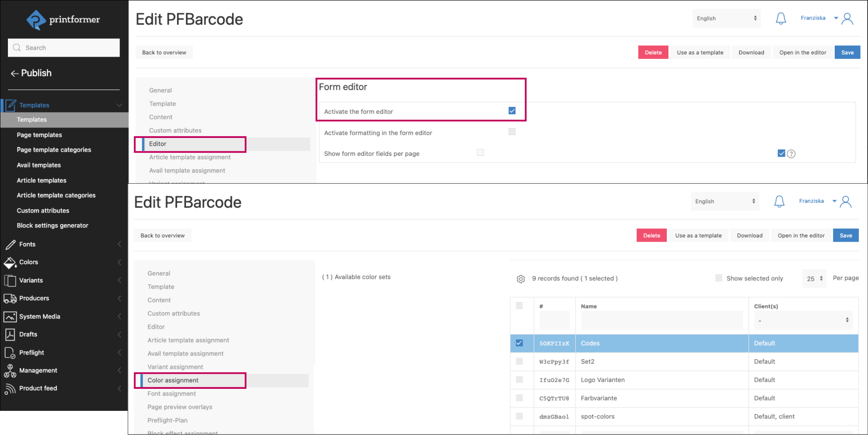Viewport: 868px width, 443px height.
Task: Open the English language dropdown at top
Action: pos(726,18)
